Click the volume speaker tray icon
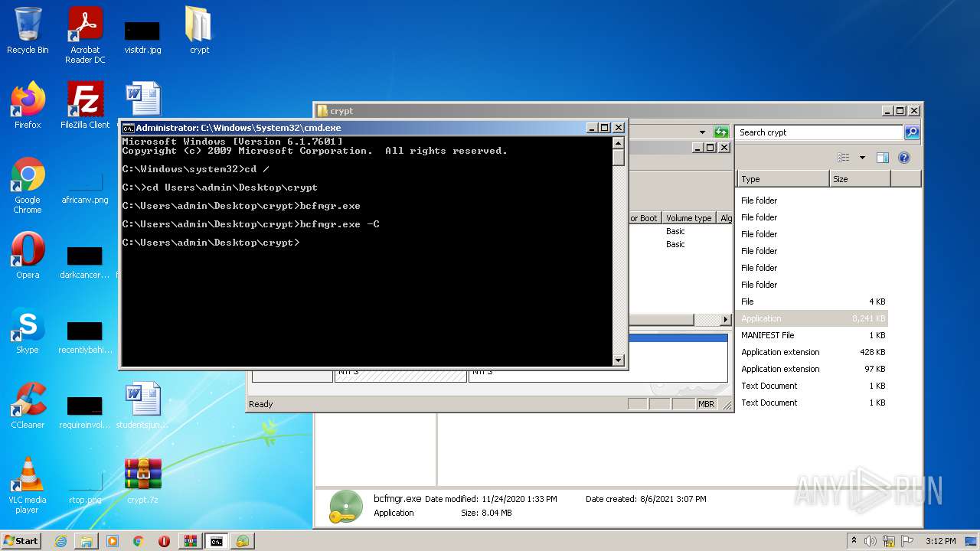Image resolution: width=980 pixels, height=551 pixels. point(871,541)
